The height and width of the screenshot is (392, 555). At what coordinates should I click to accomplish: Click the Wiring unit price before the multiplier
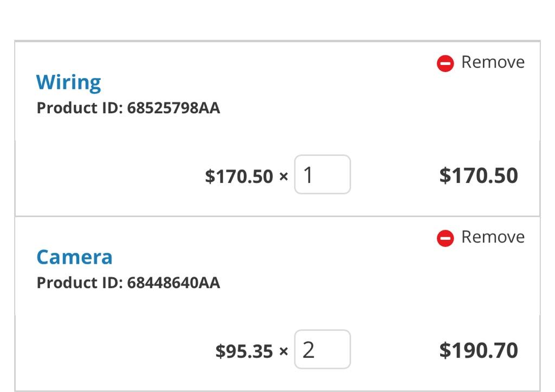pos(239,177)
